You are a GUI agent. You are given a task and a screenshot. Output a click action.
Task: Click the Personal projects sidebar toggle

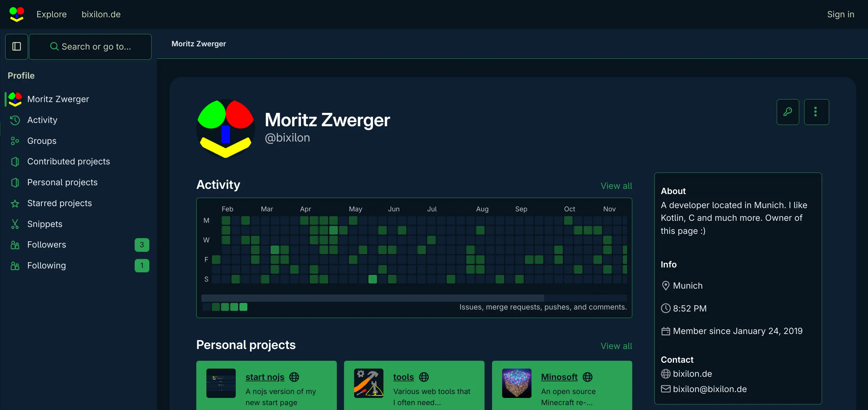[x=63, y=182]
